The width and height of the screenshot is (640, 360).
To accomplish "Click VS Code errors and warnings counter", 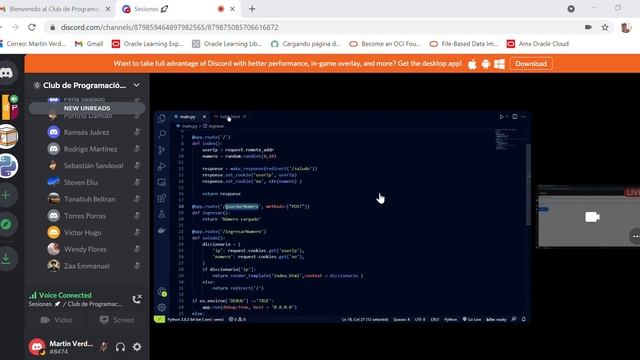I will [x=237, y=320].
